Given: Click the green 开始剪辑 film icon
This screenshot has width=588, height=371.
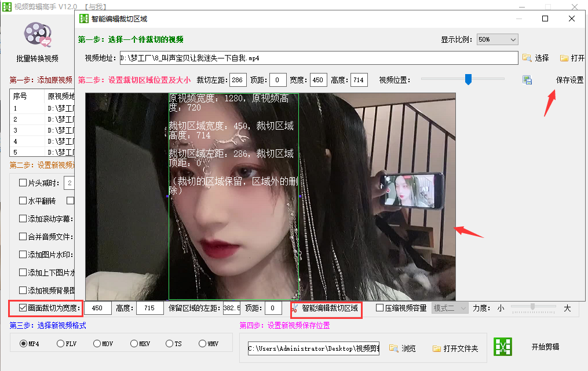Looking at the screenshot, I should (502, 347).
